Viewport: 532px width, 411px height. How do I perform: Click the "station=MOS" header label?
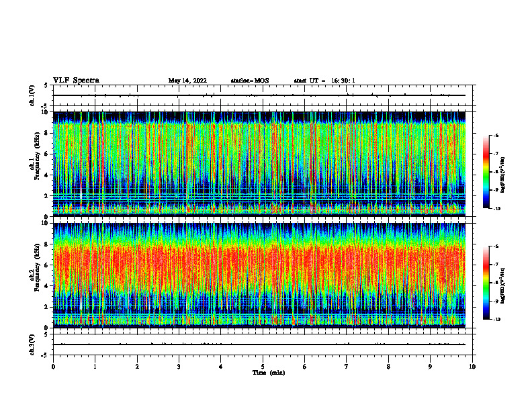250,81
